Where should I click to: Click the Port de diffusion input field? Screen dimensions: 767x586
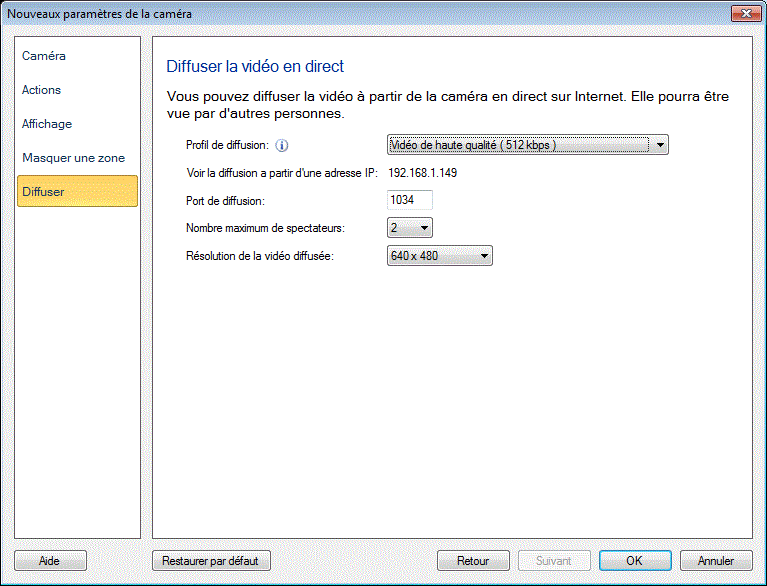click(x=409, y=200)
